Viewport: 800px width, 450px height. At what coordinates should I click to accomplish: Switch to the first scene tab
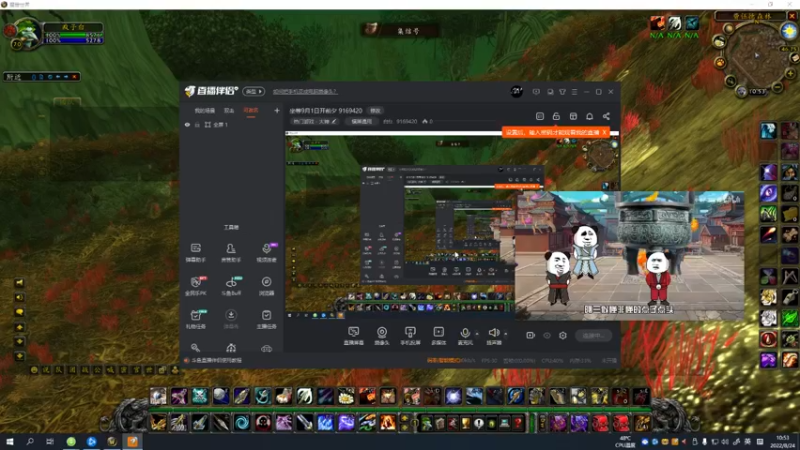tap(205, 110)
